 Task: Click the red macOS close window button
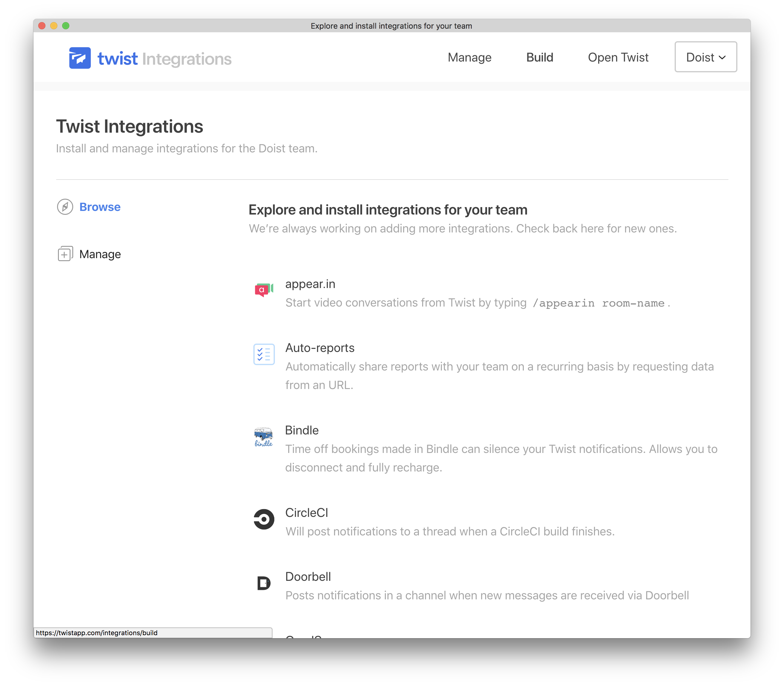[x=42, y=26]
